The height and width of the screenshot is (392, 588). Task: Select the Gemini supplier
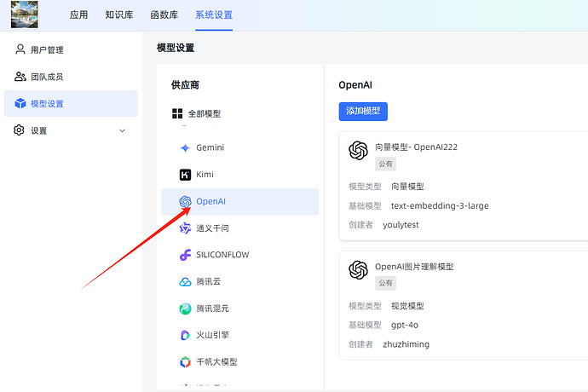240,147
